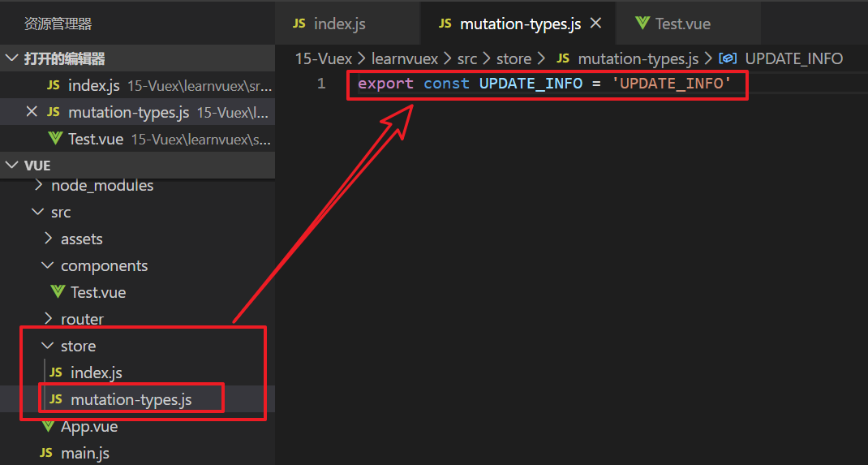Image resolution: width=868 pixels, height=465 pixels.
Task: Click the mutation-types.js breadcrumb segment
Action: (x=638, y=58)
